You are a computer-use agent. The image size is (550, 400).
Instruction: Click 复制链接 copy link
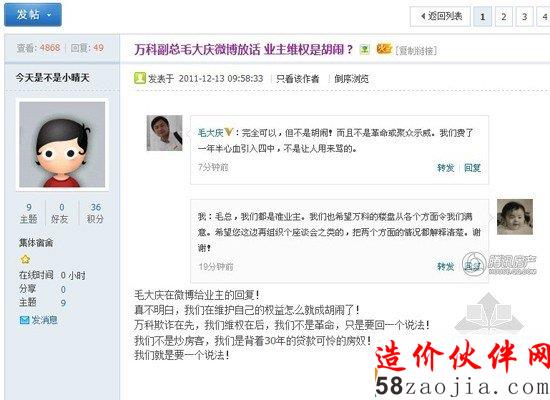coord(416,51)
